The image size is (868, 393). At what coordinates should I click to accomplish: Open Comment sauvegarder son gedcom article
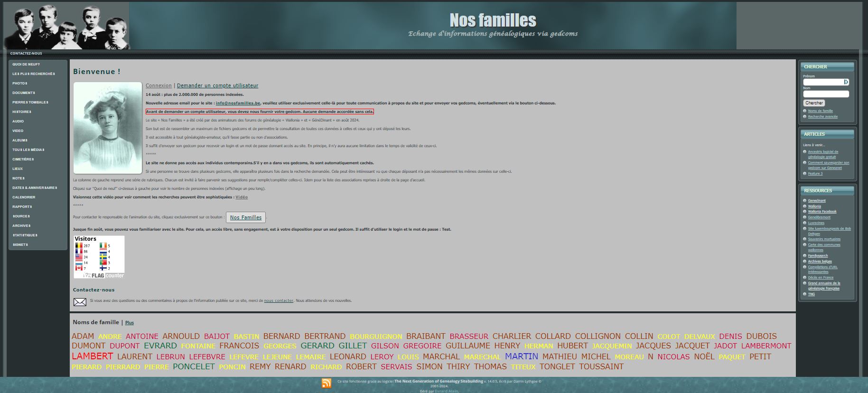pyautogui.click(x=828, y=165)
